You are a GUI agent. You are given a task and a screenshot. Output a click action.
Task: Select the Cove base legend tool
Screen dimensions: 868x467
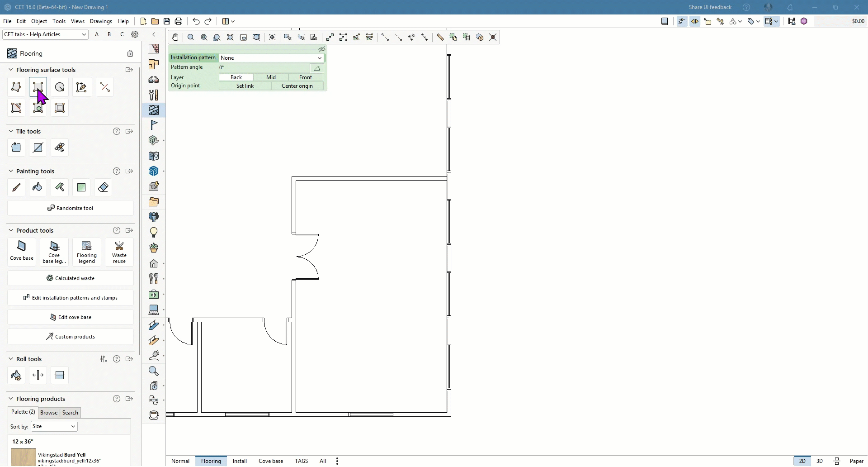(x=54, y=252)
